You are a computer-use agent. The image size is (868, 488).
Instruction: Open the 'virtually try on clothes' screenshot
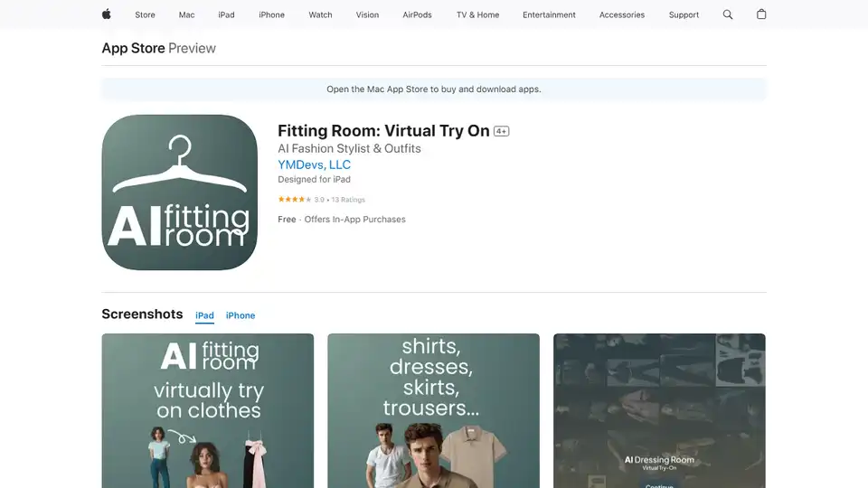point(208,410)
